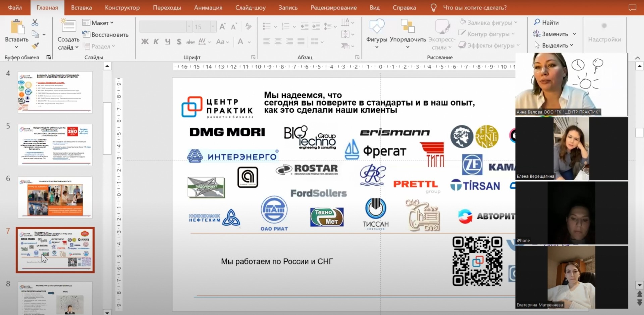Toggle strikethrough abc formatting

[x=191, y=42]
